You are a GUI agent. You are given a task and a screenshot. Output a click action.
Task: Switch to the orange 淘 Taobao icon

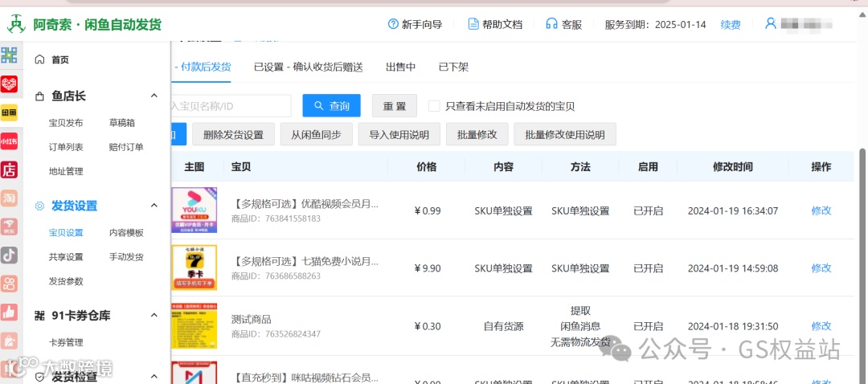(9, 198)
